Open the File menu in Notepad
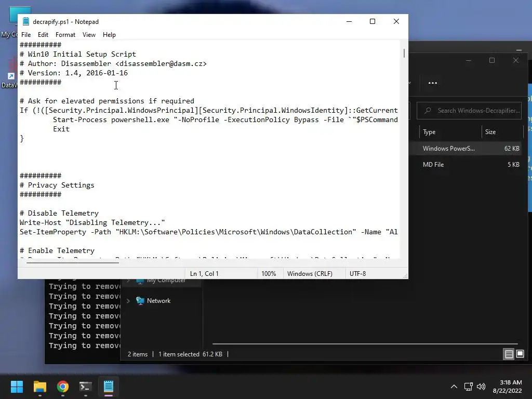Image resolution: width=532 pixels, height=399 pixels. (x=26, y=35)
